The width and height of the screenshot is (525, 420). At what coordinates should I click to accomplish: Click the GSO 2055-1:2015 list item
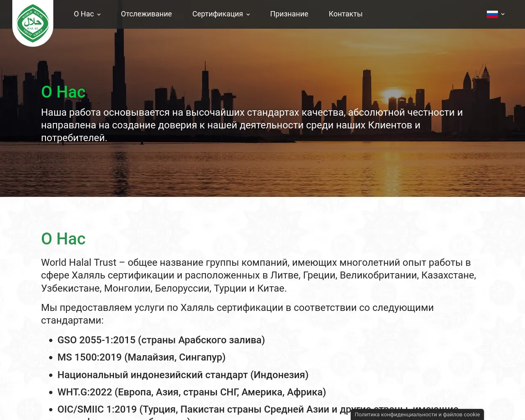coord(161,340)
